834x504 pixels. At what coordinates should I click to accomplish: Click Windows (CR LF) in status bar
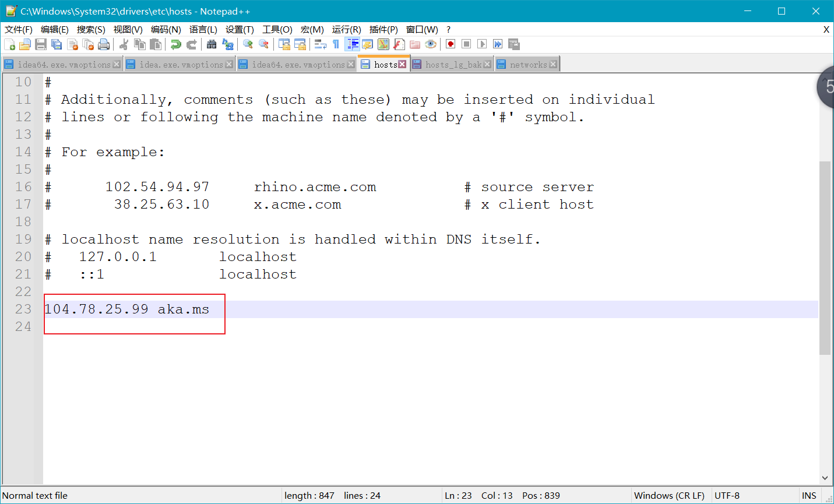(669, 495)
